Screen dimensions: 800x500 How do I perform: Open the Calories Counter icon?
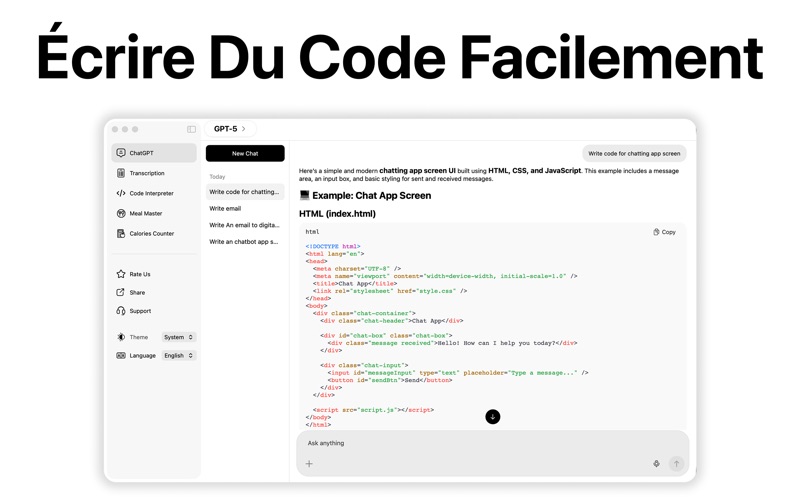[x=121, y=234]
